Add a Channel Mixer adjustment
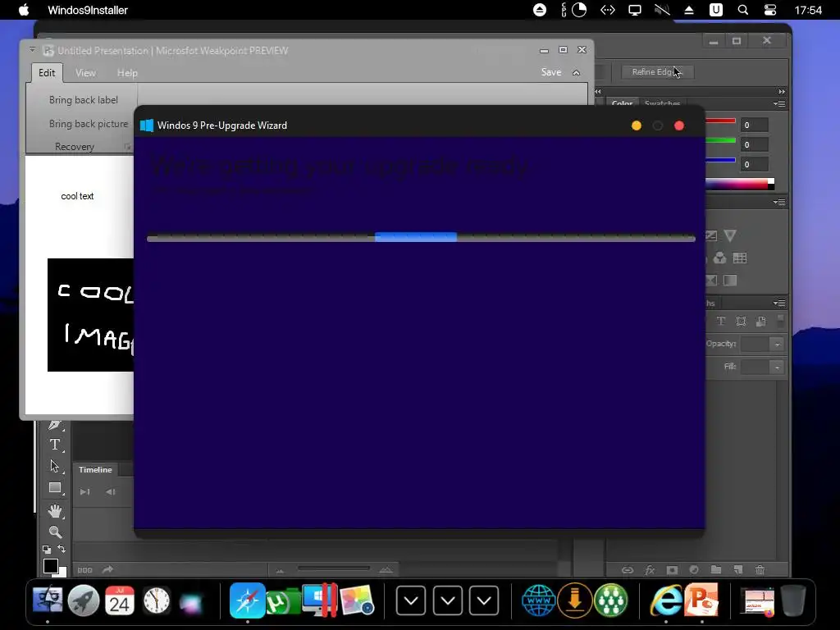This screenshot has height=630, width=840. pyautogui.click(x=719, y=258)
